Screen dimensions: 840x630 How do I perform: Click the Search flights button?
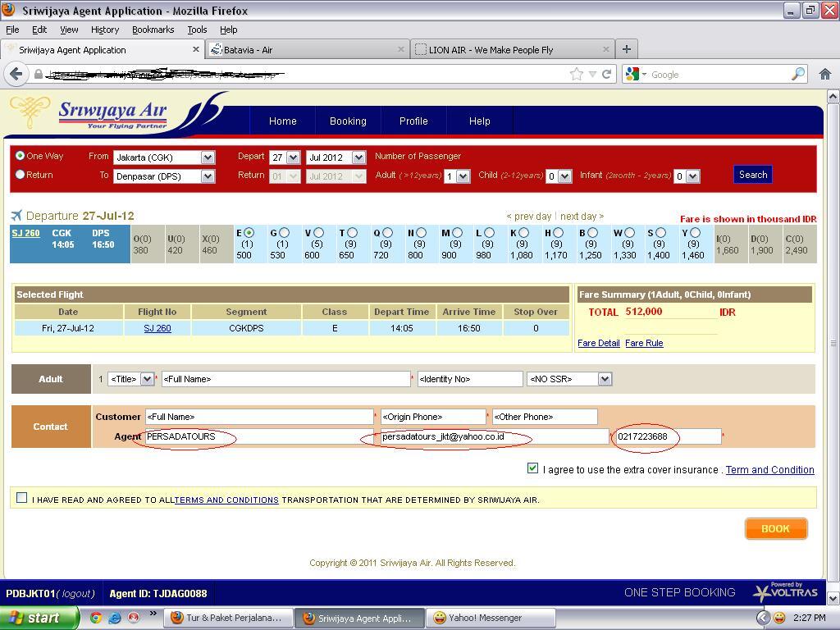pyautogui.click(x=753, y=175)
